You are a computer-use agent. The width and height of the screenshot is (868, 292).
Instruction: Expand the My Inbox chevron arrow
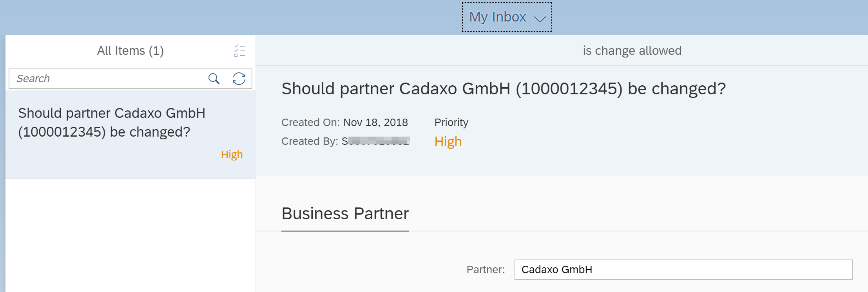point(540,19)
